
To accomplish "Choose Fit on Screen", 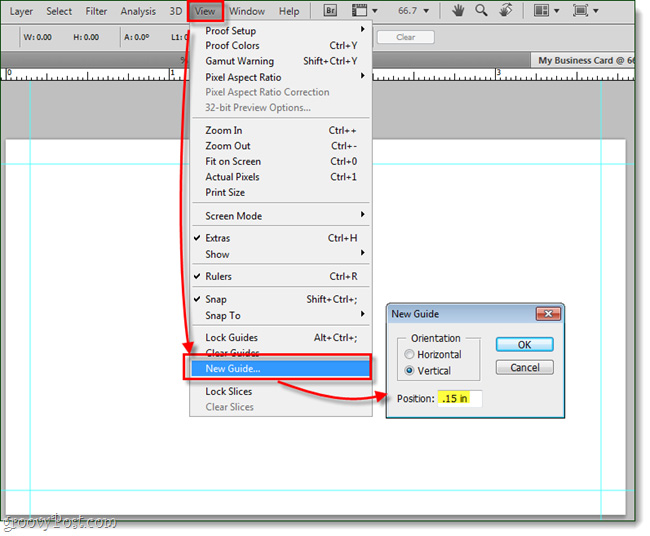I will (281, 161).
